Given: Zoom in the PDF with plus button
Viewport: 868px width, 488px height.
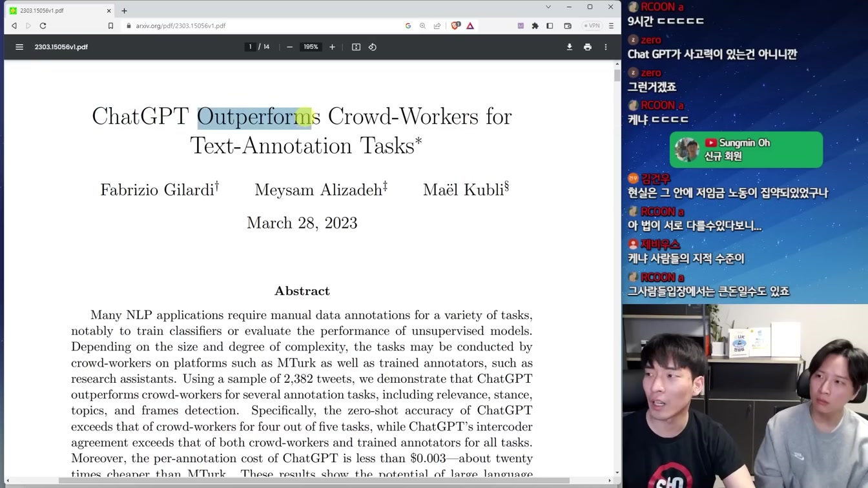Looking at the screenshot, I should (332, 47).
